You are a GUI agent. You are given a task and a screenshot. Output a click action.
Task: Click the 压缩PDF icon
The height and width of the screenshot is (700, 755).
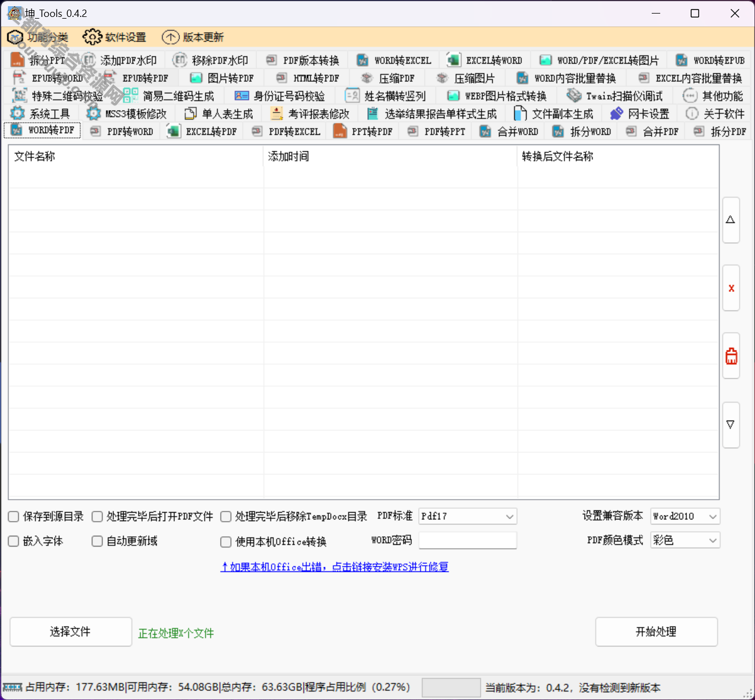coord(367,78)
